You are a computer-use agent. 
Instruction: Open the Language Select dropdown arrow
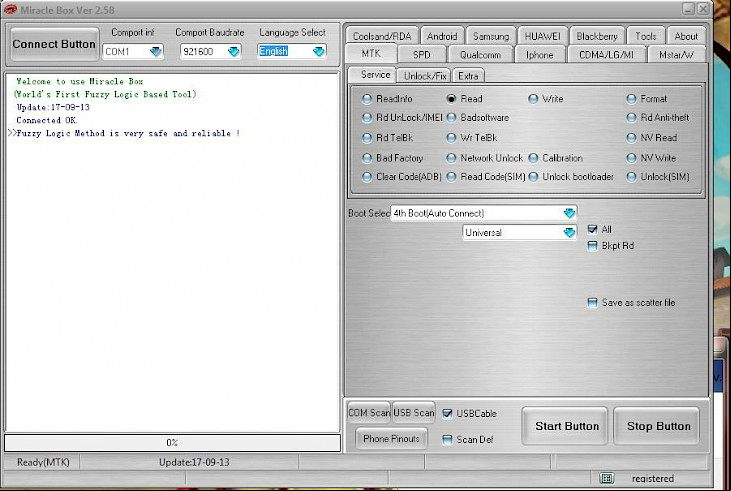coord(319,51)
